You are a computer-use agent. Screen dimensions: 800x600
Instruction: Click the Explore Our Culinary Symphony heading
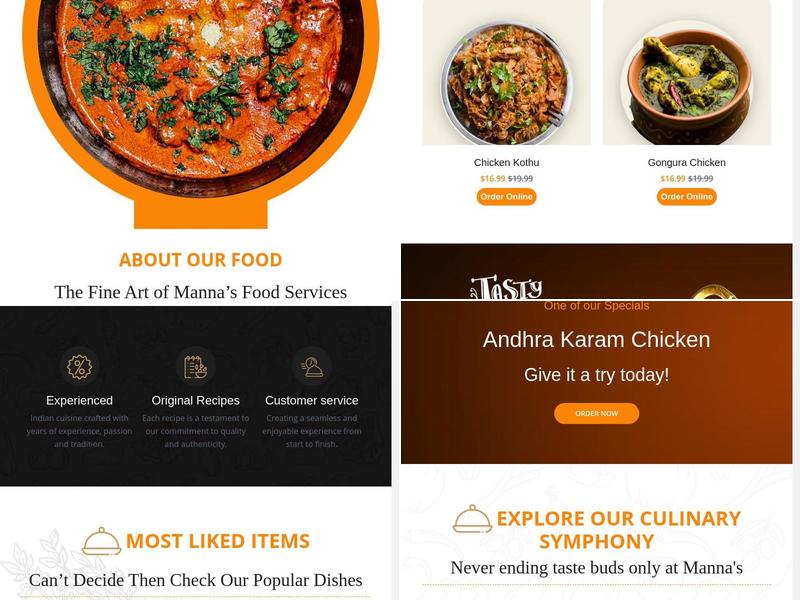(x=618, y=530)
